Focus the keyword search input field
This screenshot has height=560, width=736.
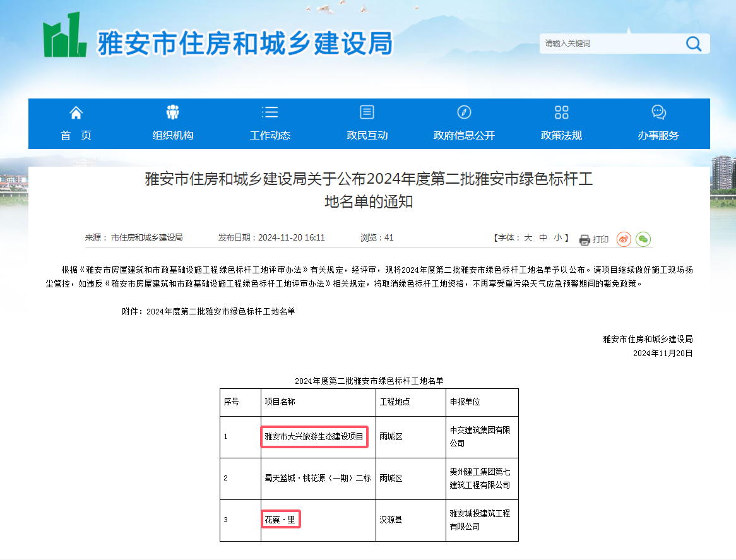[x=611, y=44]
